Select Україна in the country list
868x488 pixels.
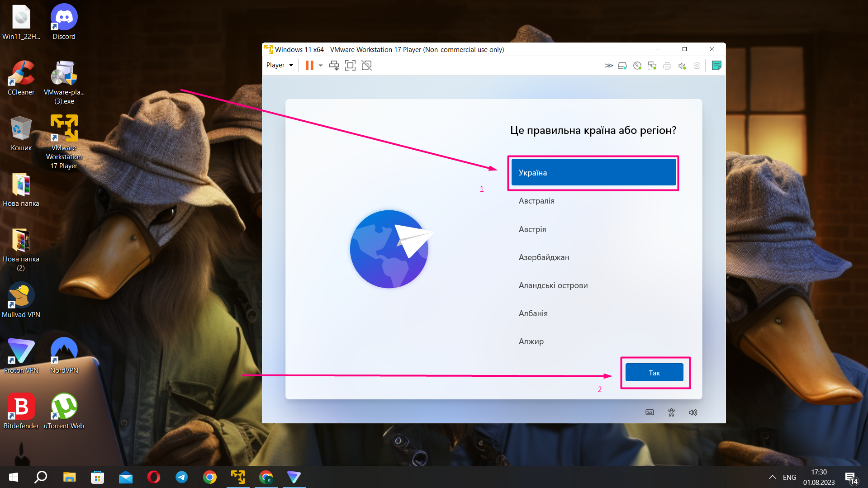coord(593,172)
